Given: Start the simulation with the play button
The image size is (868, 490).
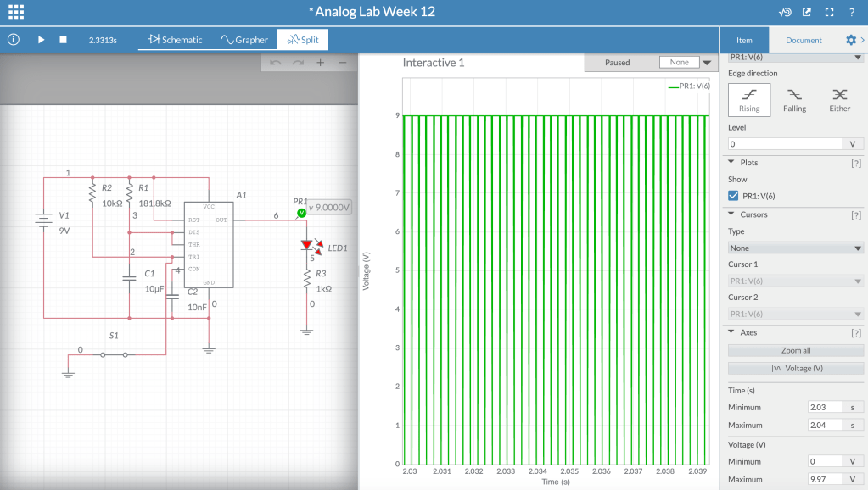Looking at the screenshot, I should pos(41,40).
